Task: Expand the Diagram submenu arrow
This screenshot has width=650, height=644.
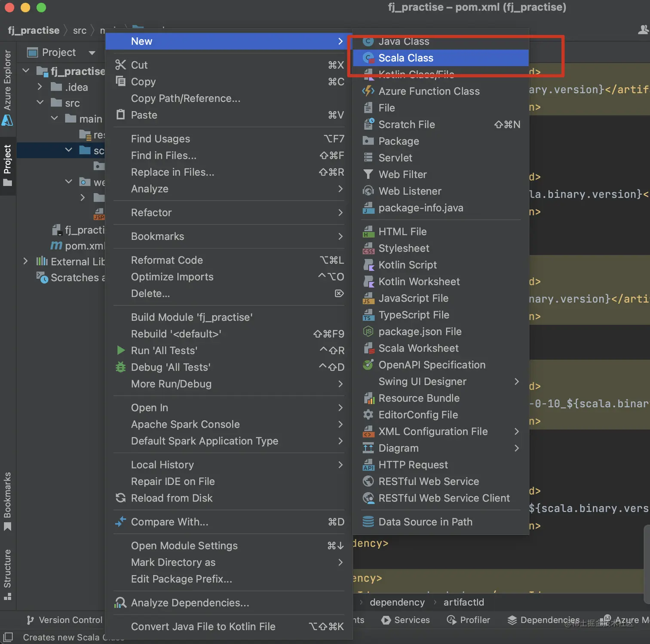Action: point(517,448)
